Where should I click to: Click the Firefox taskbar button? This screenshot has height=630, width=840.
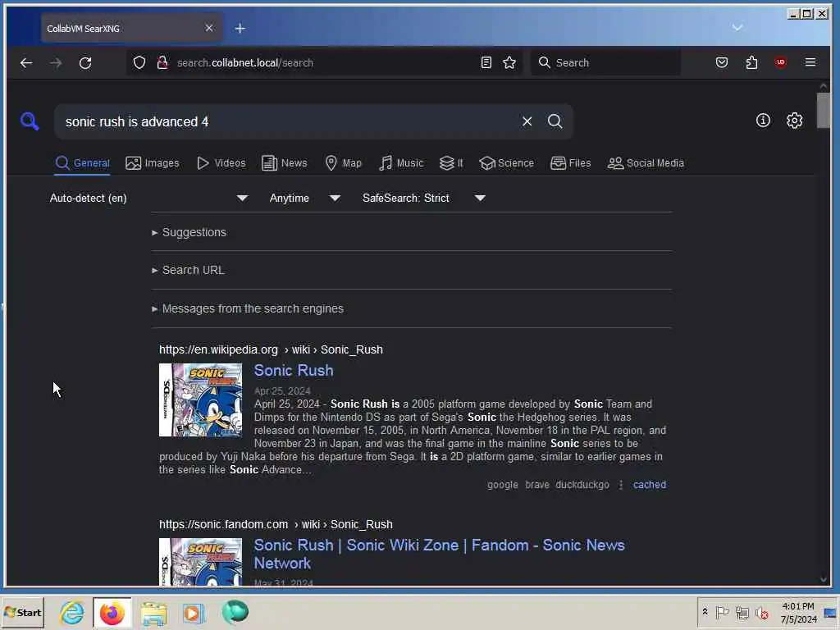click(112, 613)
